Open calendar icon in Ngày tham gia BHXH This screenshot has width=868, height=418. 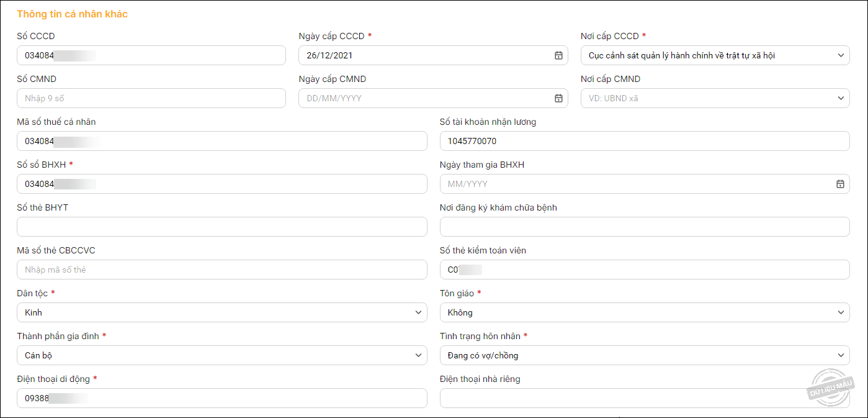tap(840, 184)
